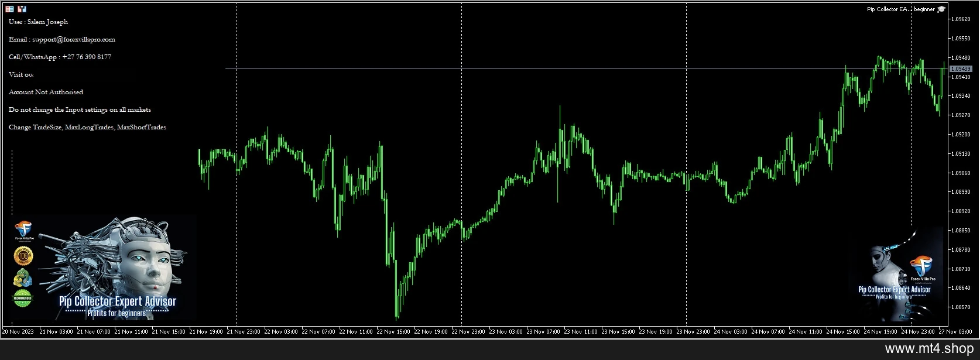Click the 1.08990 price scale label

pyautogui.click(x=961, y=192)
